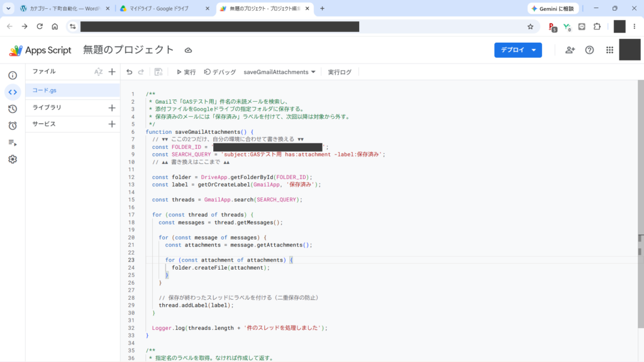Image resolution: width=644 pixels, height=362 pixels.
Task: Open the コード.gs file
Action: click(73, 90)
